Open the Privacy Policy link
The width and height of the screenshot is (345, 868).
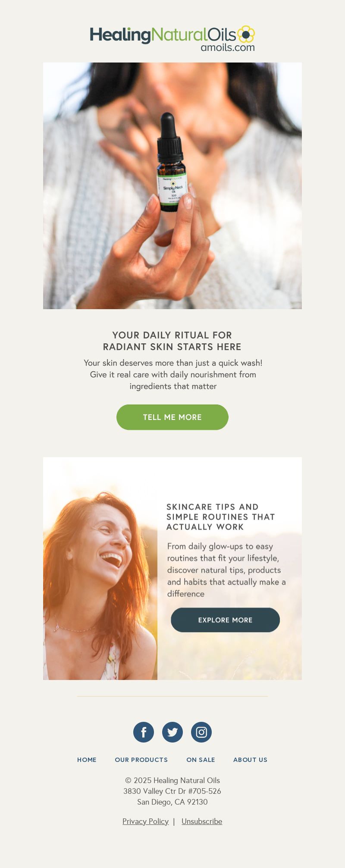[145, 821]
